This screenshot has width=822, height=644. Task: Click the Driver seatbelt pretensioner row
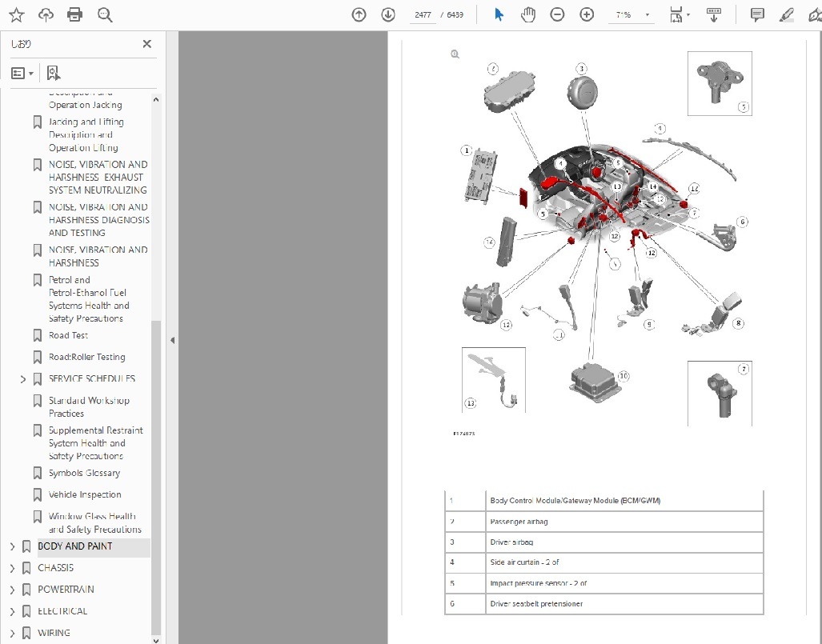coord(604,604)
